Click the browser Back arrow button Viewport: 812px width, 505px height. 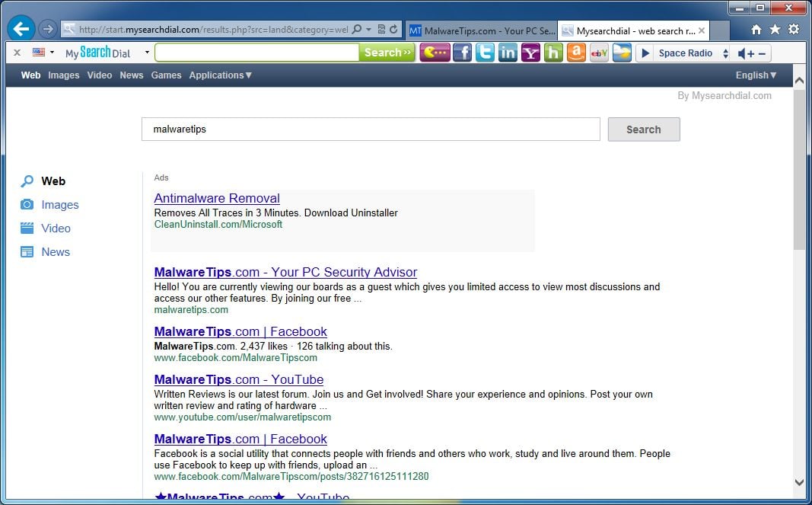(x=21, y=28)
